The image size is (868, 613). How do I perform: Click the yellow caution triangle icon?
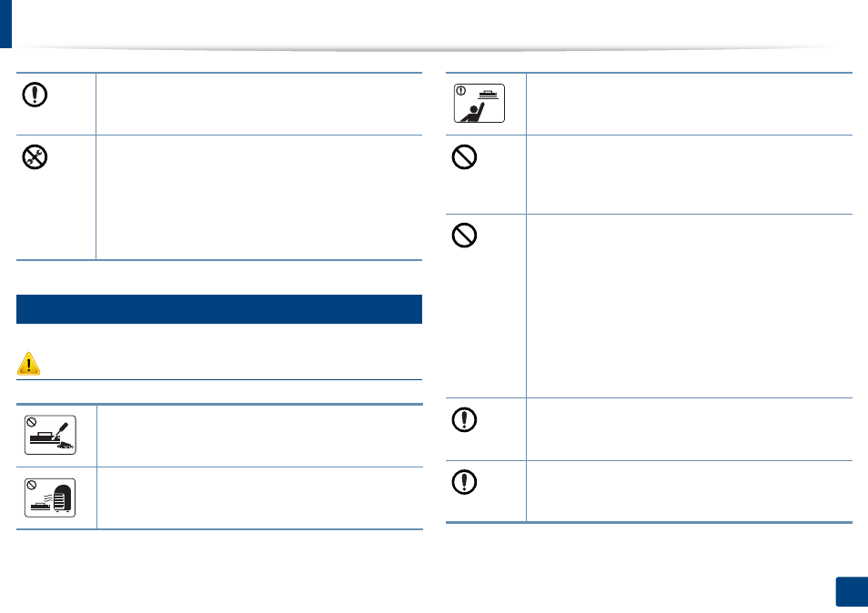pos(28,364)
